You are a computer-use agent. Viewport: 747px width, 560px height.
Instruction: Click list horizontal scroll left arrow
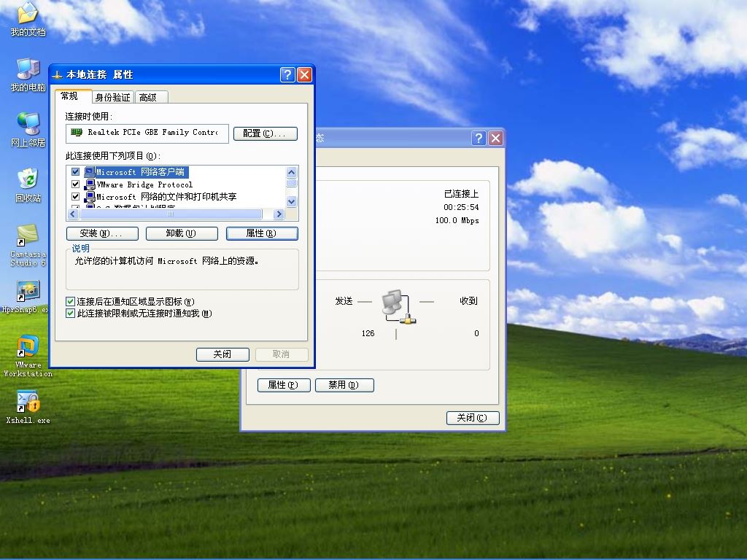click(73, 214)
